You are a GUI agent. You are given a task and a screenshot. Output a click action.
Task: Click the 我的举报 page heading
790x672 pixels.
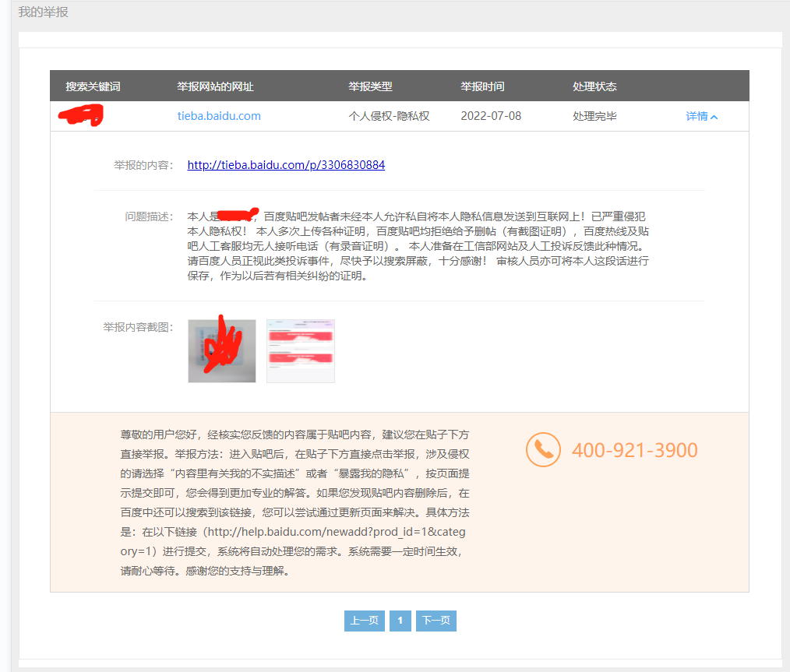[44, 12]
